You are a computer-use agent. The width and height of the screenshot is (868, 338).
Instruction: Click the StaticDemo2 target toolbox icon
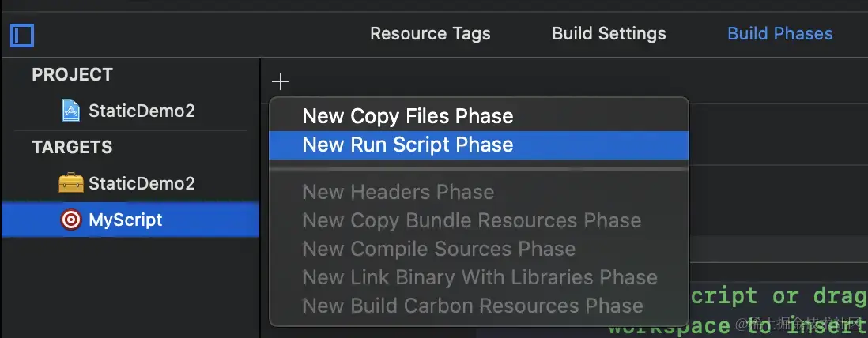tap(71, 183)
